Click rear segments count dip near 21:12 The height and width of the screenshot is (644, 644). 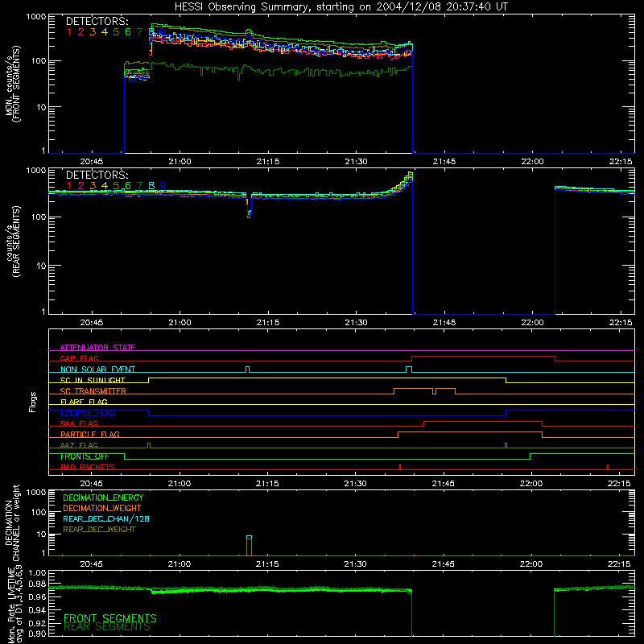coord(249,205)
